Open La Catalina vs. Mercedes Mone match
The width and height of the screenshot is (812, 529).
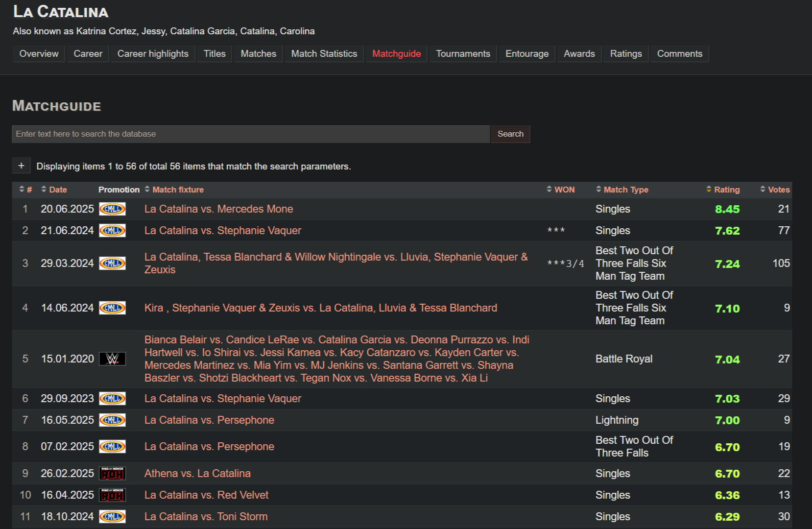click(218, 209)
